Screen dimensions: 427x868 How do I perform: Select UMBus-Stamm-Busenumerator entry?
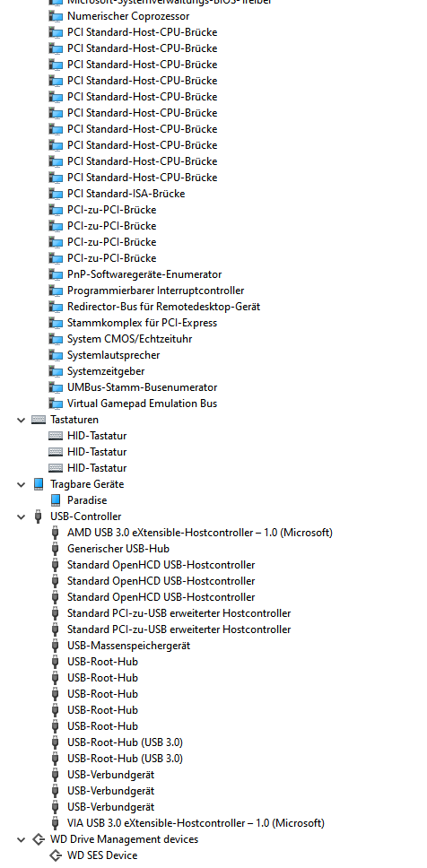(x=143, y=387)
